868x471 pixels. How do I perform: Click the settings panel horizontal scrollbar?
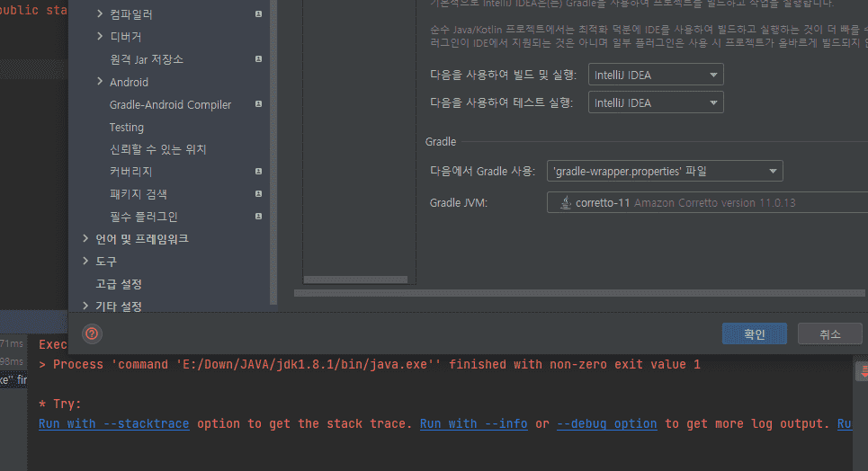(x=579, y=293)
